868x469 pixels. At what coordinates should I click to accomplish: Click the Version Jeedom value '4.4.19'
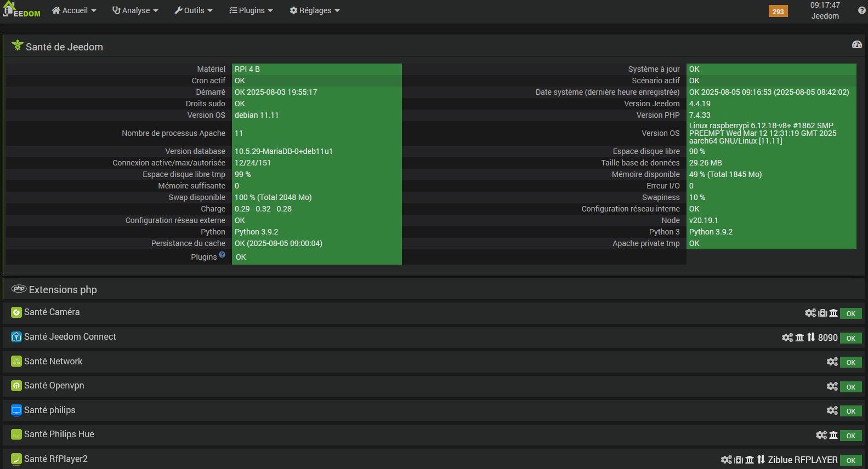tap(700, 104)
